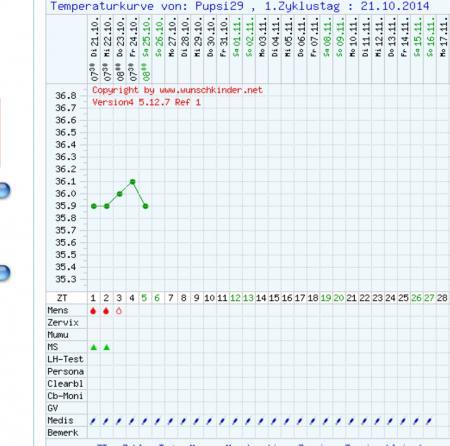Click the start date '21.10.2014' in the title

point(395,6)
